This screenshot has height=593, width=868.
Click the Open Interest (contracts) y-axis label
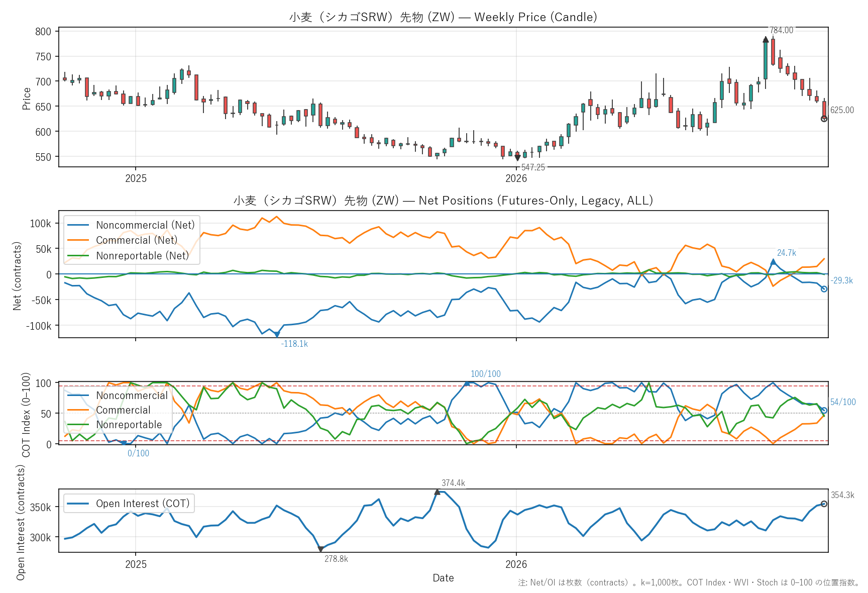[x=21, y=522]
